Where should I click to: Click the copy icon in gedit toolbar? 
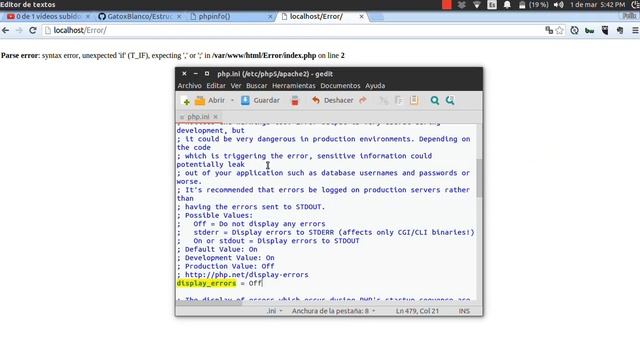(x=399, y=100)
